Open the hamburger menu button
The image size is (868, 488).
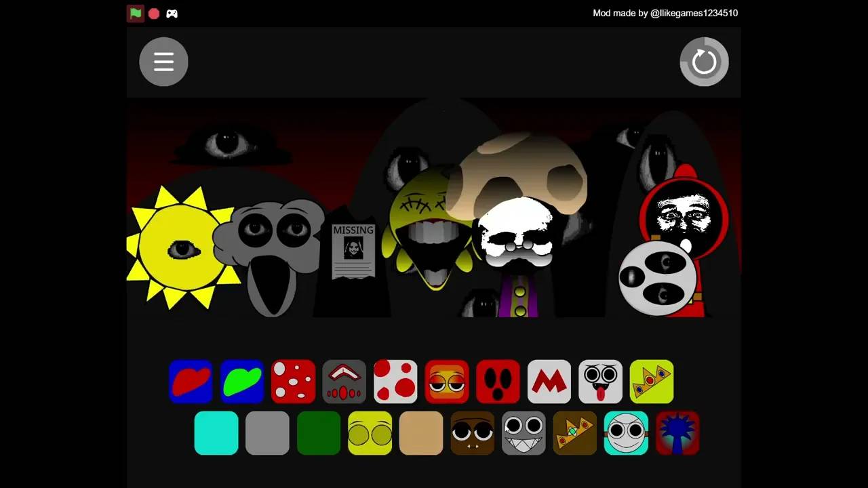163,62
